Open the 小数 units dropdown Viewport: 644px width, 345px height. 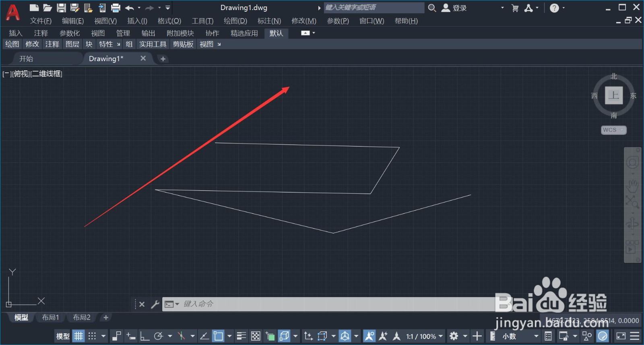pos(520,336)
